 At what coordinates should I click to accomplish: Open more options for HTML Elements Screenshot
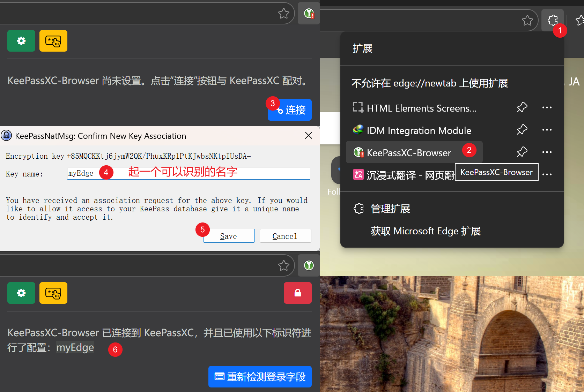(547, 107)
